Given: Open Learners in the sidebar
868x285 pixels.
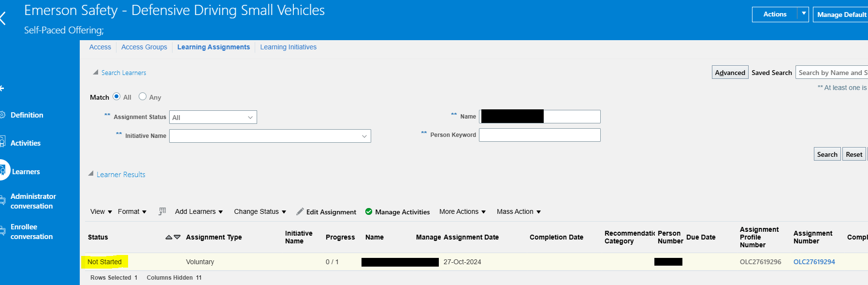Looking at the screenshot, I should point(26,172).
